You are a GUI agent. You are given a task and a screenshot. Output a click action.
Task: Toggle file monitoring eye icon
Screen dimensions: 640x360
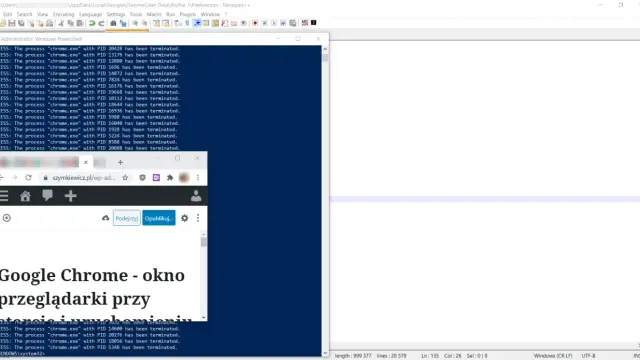pos(244,23)
